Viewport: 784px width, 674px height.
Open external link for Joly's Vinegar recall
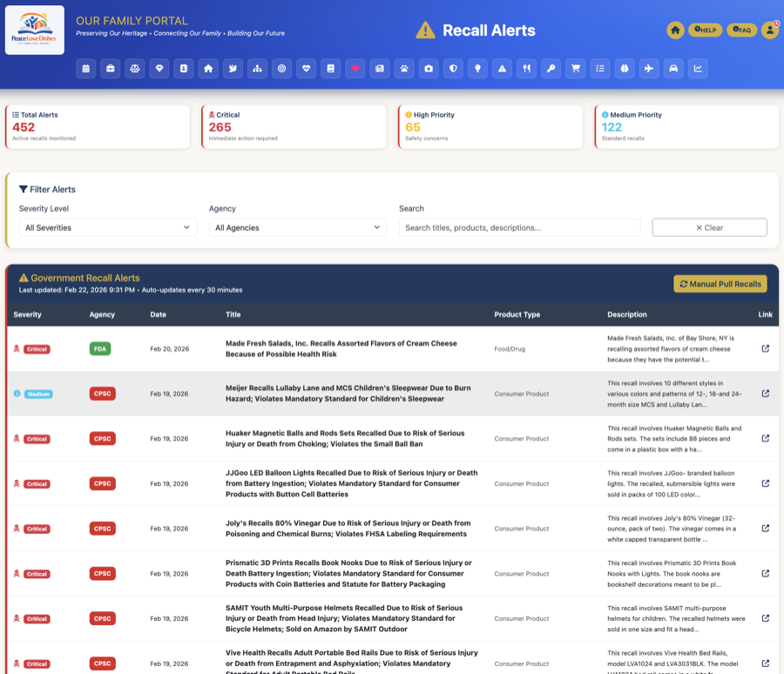766,529
